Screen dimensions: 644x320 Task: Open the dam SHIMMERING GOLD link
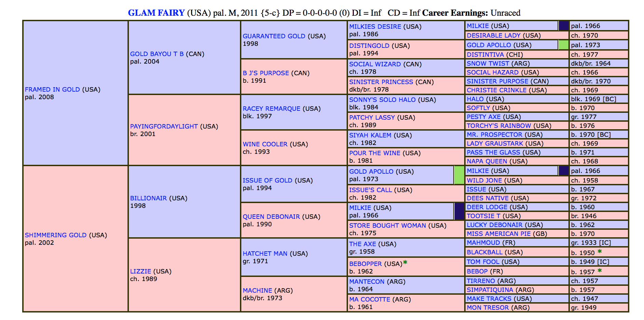(55, 235)
